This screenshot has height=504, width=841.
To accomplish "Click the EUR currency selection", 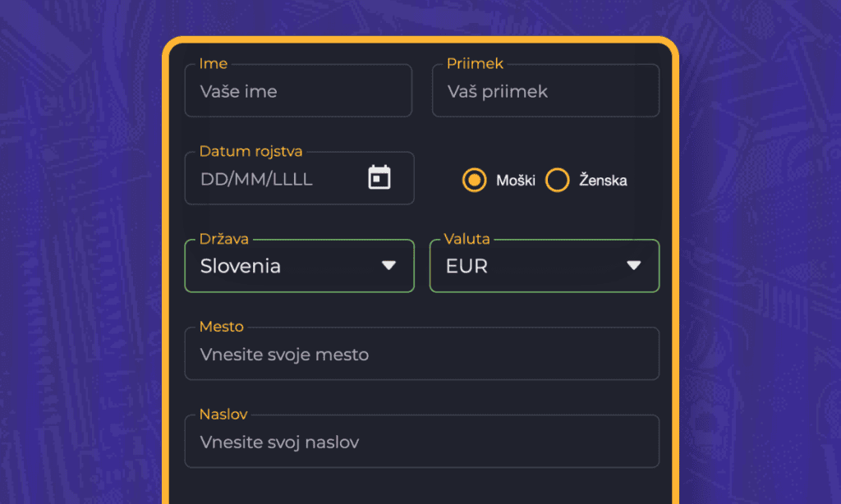I will click(467, 266).
